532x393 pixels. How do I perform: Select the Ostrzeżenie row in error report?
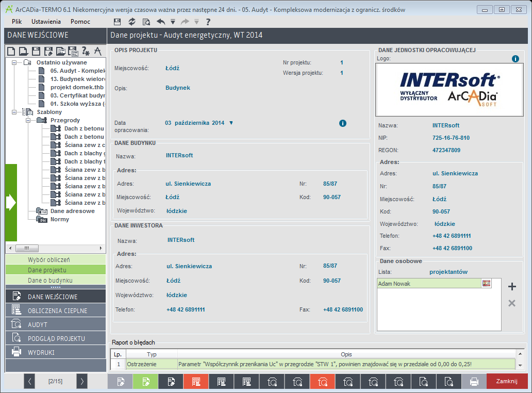tap(312, 364)
